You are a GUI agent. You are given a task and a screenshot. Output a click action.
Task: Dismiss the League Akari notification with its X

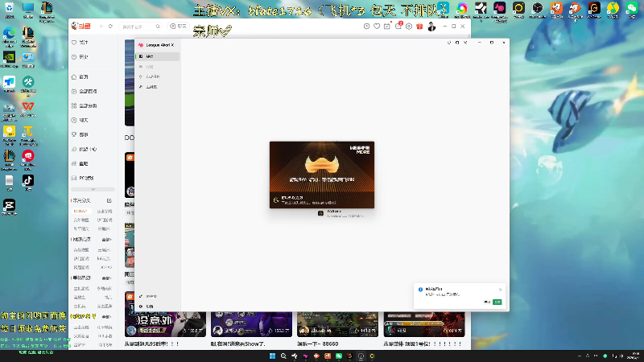(500, 290)
